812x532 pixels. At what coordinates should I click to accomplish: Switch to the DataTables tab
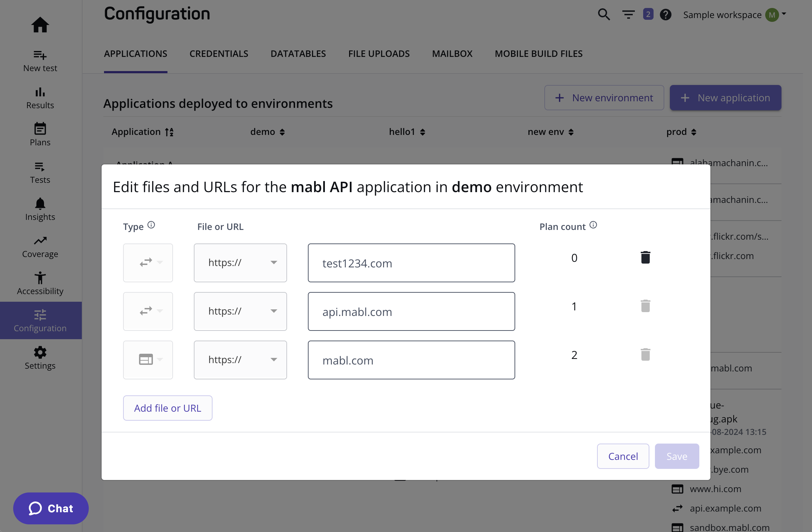[298, 54]
